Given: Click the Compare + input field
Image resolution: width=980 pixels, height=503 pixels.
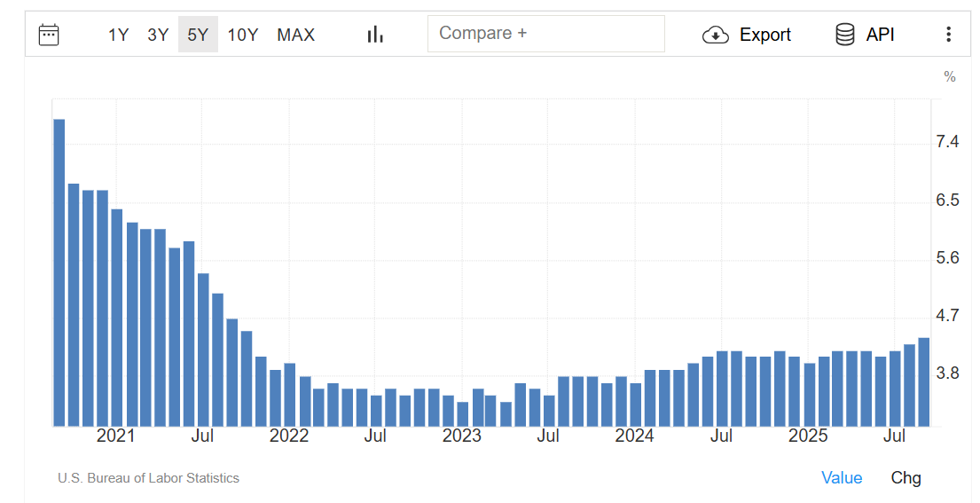Looking at the screenshot, I should [x=545, y=34].
